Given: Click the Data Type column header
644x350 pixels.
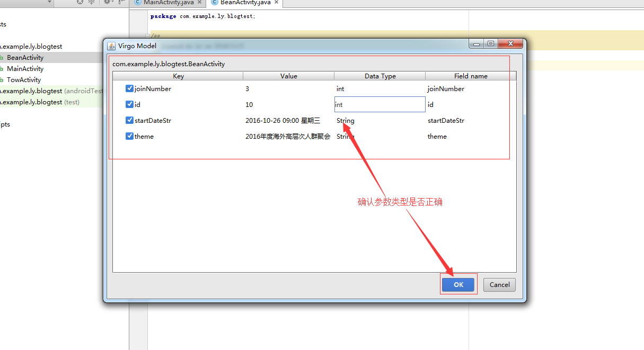Looking at the screenshot, I should [x=380, y=76].
